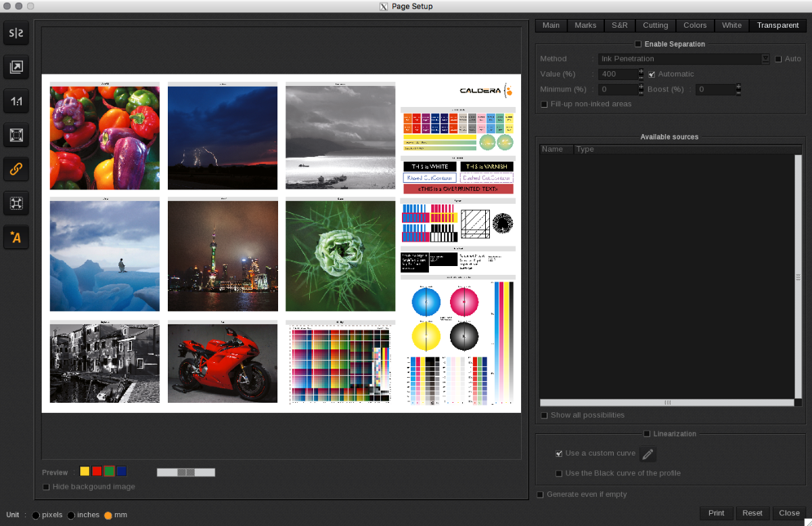Image resolution: width=812 pixels, height=526 pixels.
Task: Click the Reset button
Action: tap(752, 513)
